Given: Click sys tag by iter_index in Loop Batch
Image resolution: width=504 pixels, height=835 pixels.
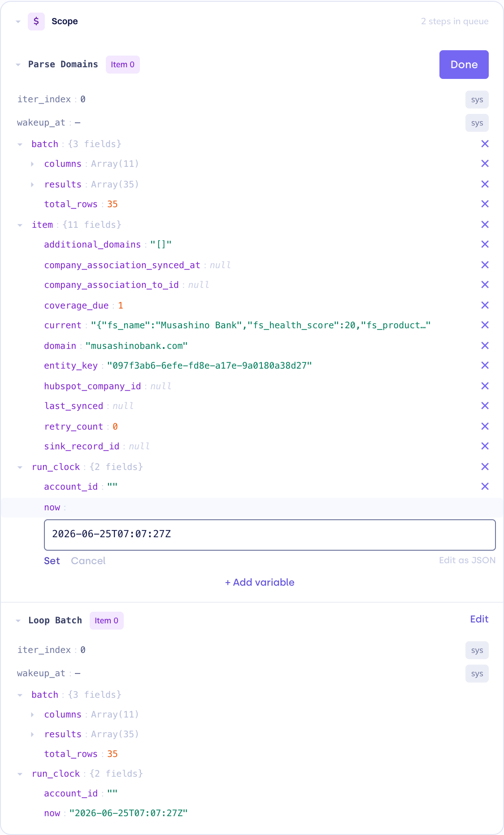Looking at the screenshot, I should tap(477, 650).
